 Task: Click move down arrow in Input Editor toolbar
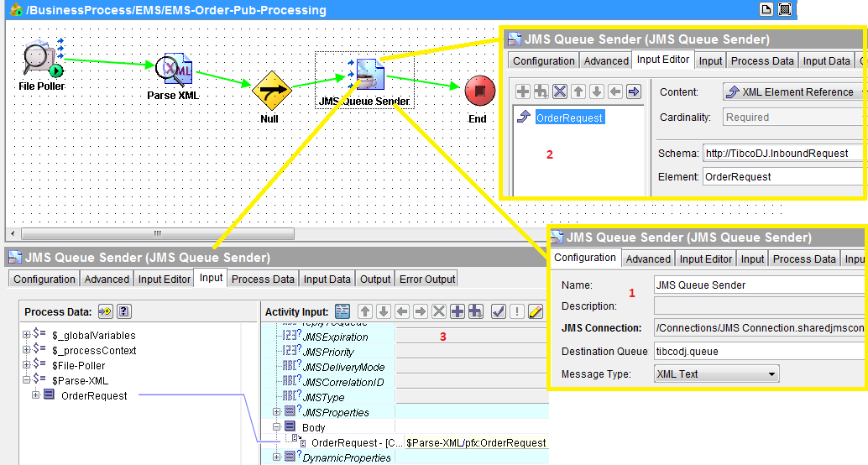tap(596, 91)
